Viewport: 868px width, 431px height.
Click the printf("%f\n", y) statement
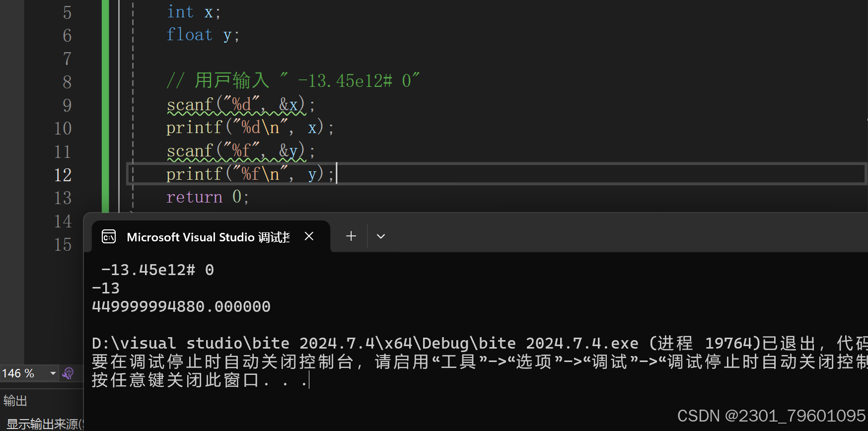pyautogui.click(x=250, y=174)
